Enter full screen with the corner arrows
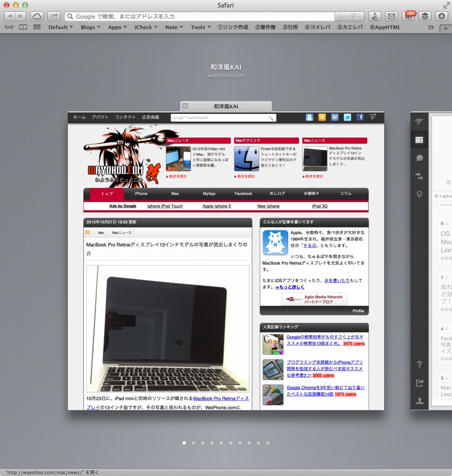This screenshot has width=452, height=476. coord(446,5)
